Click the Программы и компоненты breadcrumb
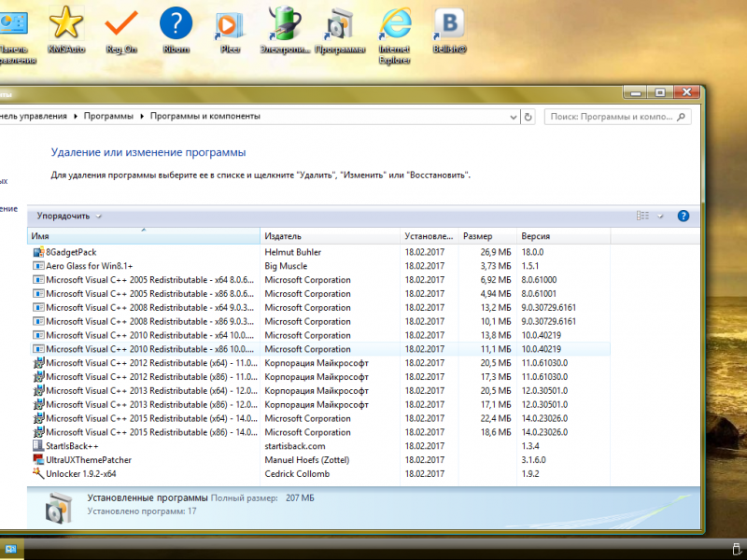 (x=205, y=116)
